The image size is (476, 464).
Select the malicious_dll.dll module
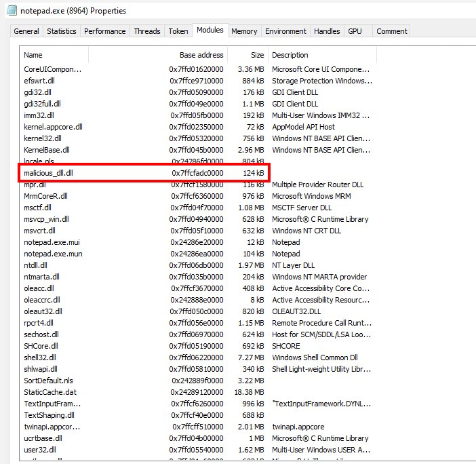(x=197, y=173)
